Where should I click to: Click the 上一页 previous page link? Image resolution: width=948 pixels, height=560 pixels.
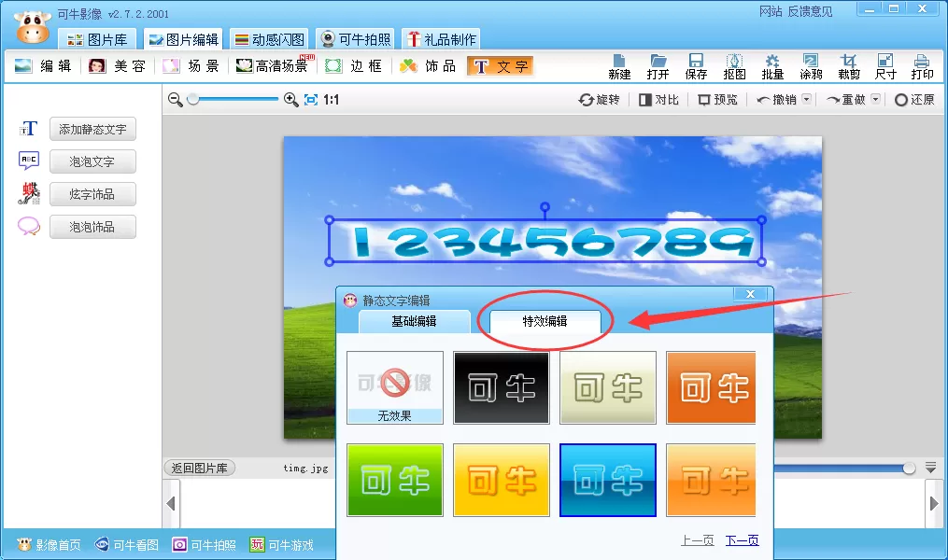coord(697,540)
